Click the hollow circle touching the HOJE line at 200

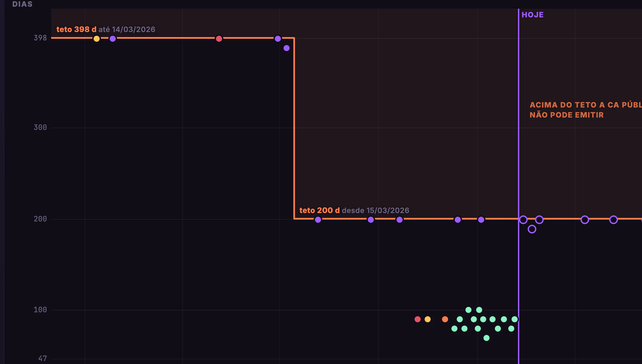point(523,220)
